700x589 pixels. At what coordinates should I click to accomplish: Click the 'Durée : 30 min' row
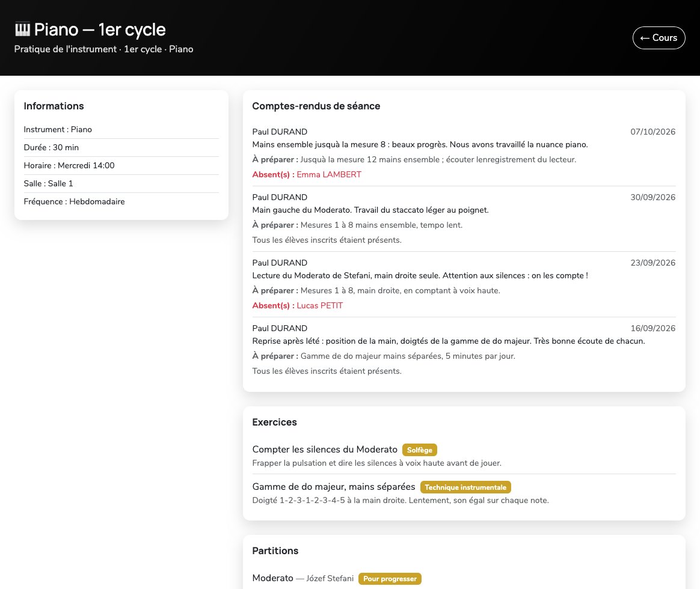(x=121, y=147)
